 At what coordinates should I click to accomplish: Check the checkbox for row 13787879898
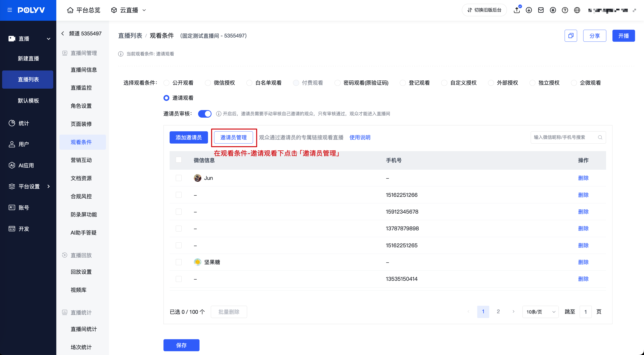[x=179, y=228]
